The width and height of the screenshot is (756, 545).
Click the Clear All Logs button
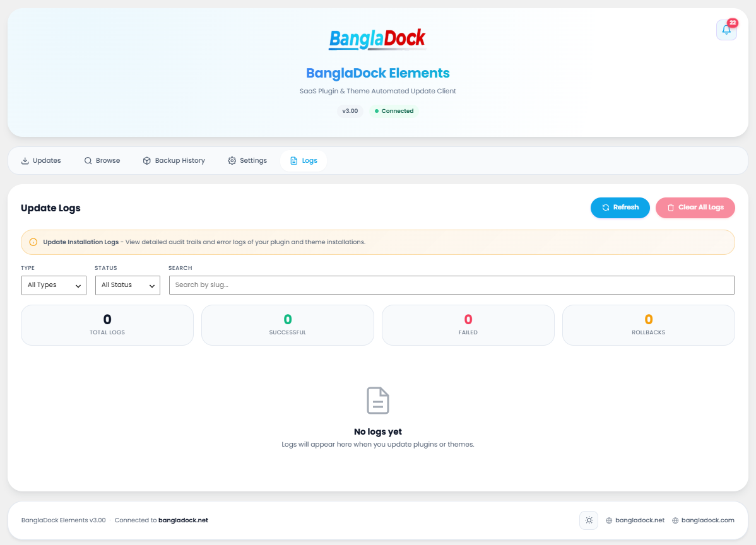point(695,208)
